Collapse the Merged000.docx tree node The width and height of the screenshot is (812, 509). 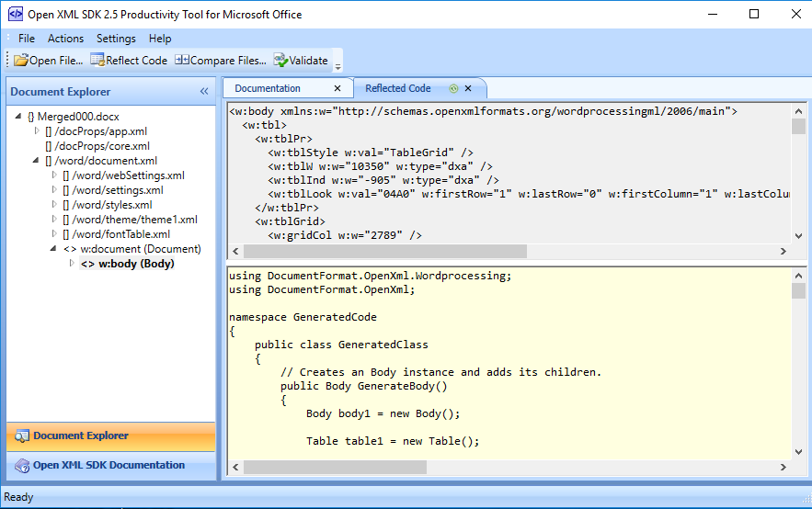18,117
